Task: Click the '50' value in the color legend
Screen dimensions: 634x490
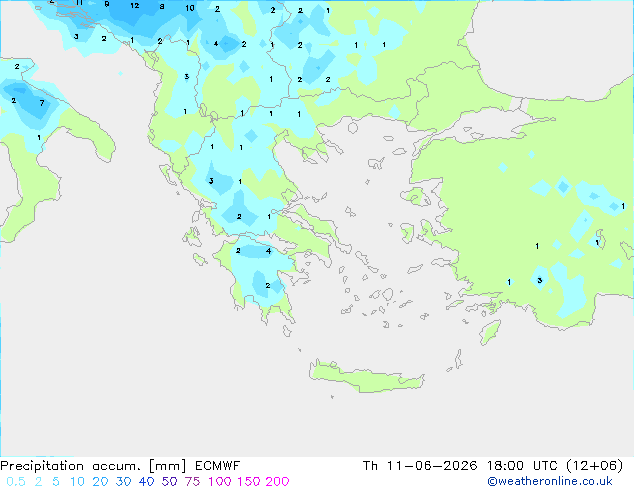Action: pyautogui.click(x=169, y=482)
